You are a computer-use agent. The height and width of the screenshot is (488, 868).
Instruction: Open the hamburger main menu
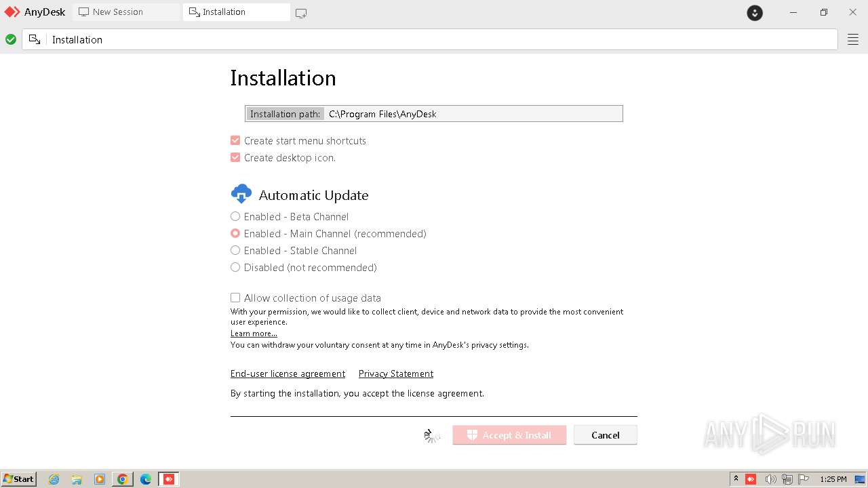pos(853,40)
